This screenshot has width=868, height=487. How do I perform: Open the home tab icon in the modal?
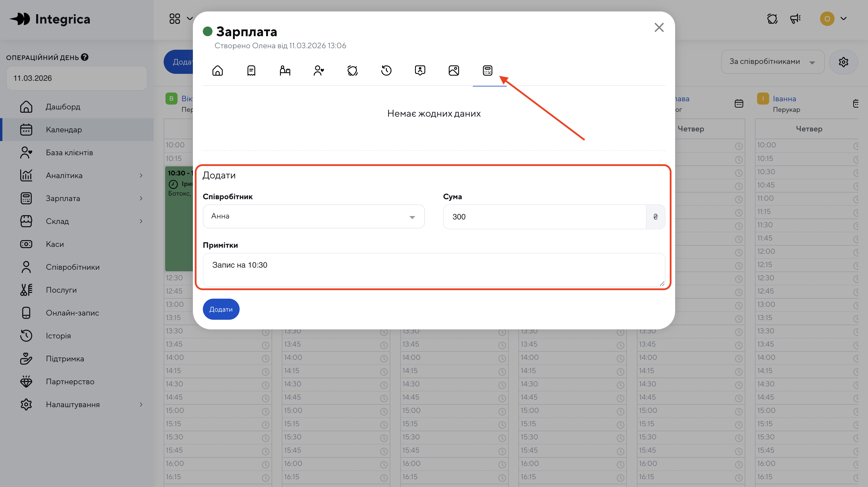pyautogui.click(x=217, y=71)
